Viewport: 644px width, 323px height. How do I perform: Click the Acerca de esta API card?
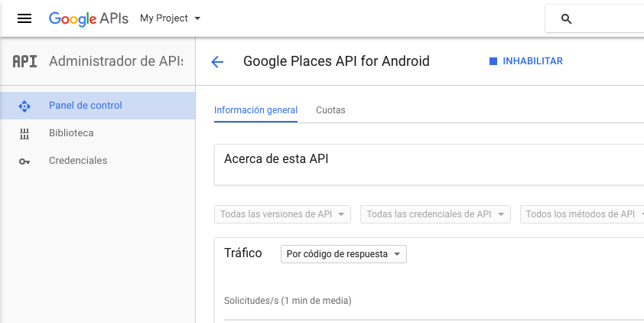tap(429, 165)
